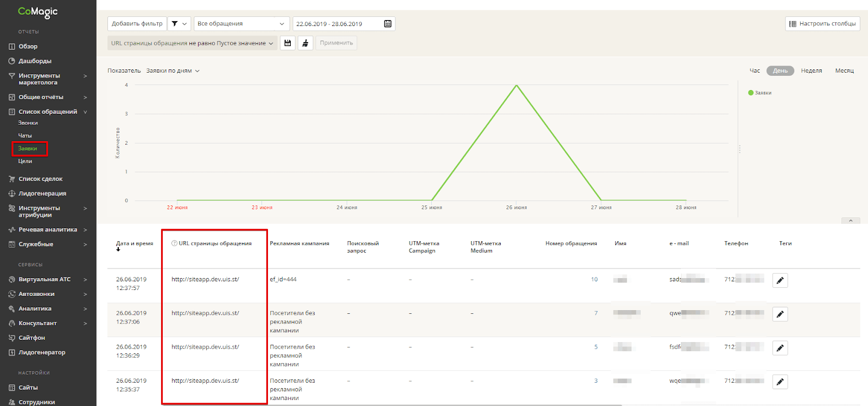Image resolution: width=868 pixels, height=406 pixels.
Task: Expand Общие отчёты submenu arrow
Action: click(x=85, y=97)
